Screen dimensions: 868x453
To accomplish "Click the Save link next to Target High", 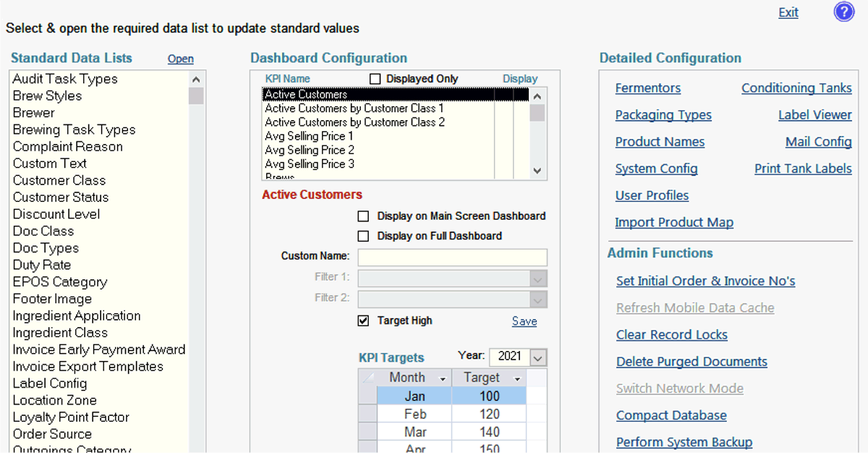I will [524, 321].
